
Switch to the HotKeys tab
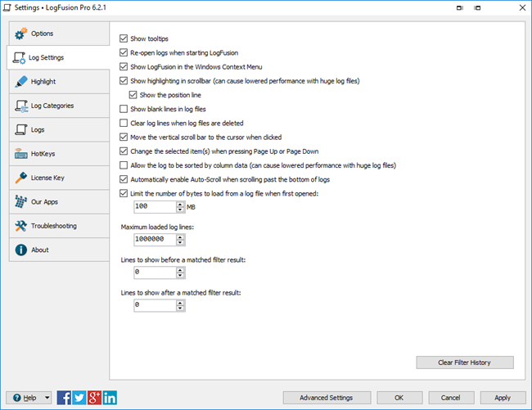pyautogui.click(x=59, y=154)
